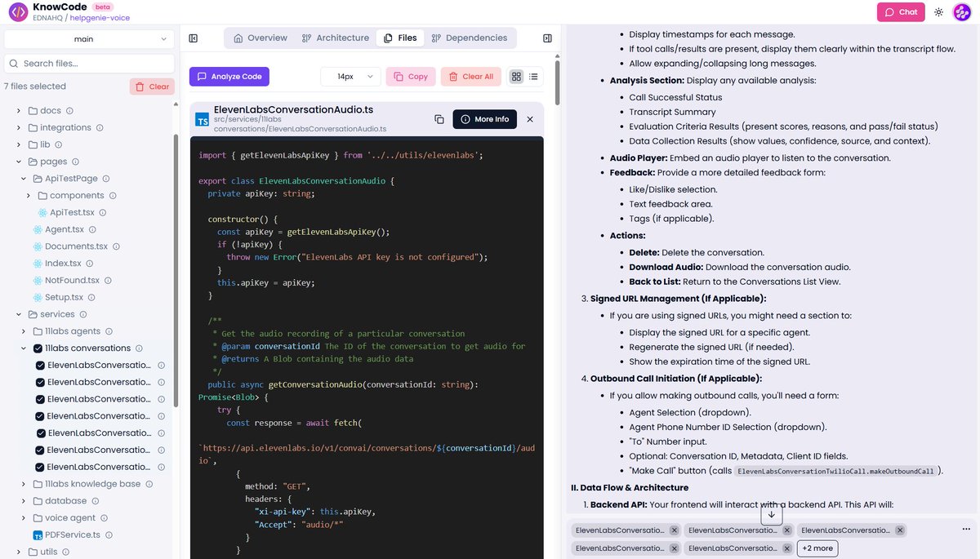Show info for the lib folder
The image size is (980, 559).
(59, 144)
